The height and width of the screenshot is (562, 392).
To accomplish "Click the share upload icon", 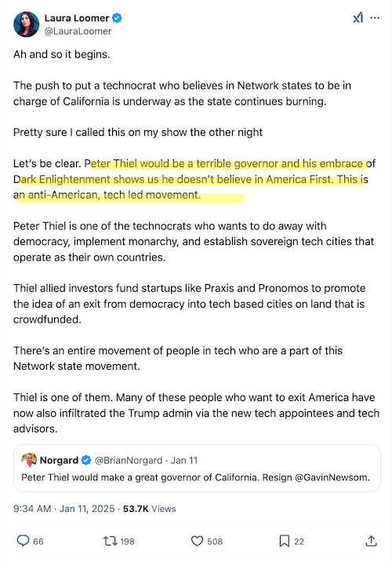I will coord(372,541).
